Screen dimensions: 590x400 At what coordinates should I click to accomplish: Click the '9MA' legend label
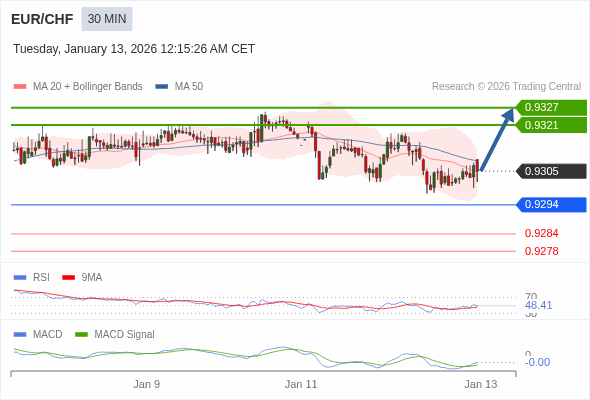pyautogui.click(x=92, y=278)
